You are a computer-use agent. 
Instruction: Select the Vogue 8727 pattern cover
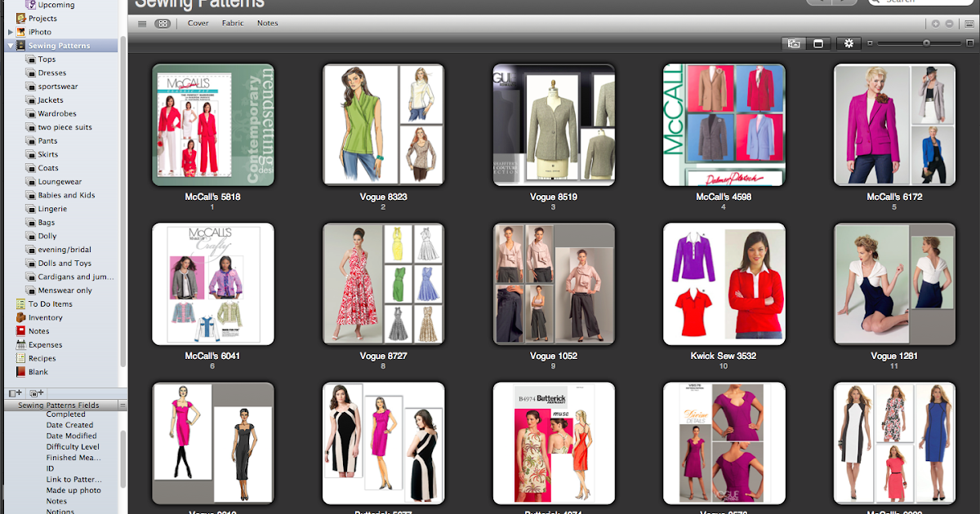tap(384, 284)
